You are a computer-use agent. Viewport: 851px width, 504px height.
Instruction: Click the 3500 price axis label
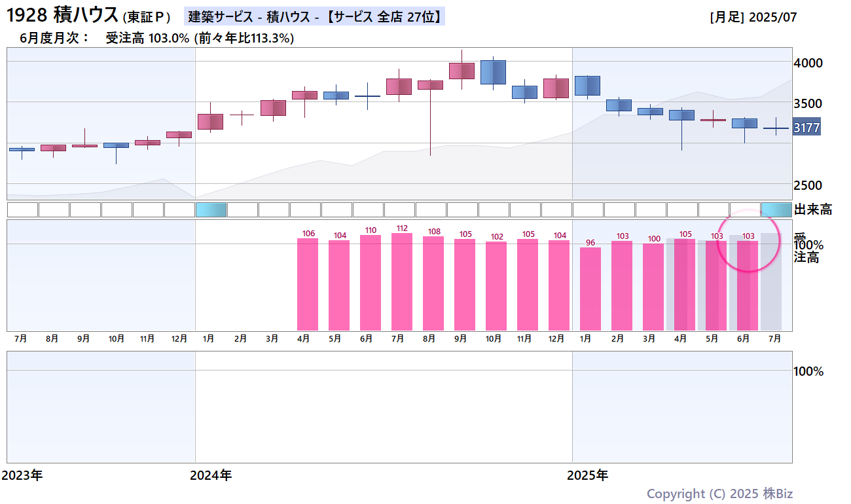[808, 103]
